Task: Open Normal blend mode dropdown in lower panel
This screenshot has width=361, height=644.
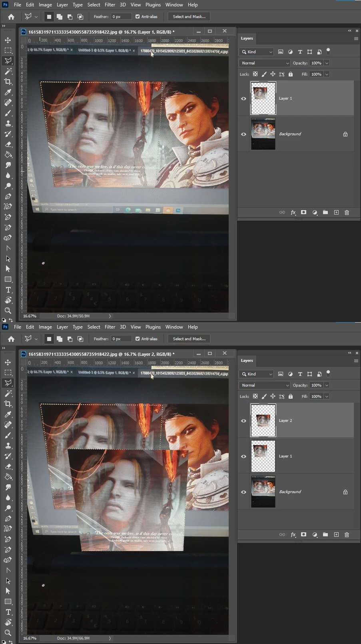Action: tap(265, 385)
